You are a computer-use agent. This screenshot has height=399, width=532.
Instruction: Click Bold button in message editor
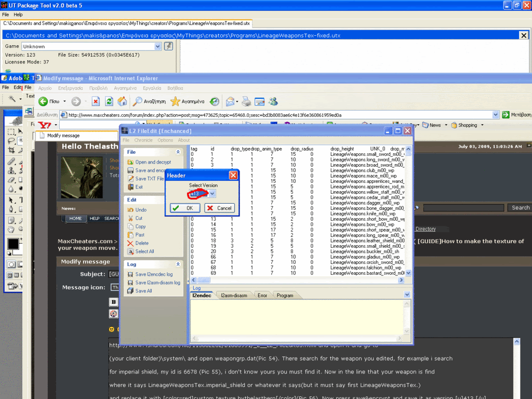(113, 302)
